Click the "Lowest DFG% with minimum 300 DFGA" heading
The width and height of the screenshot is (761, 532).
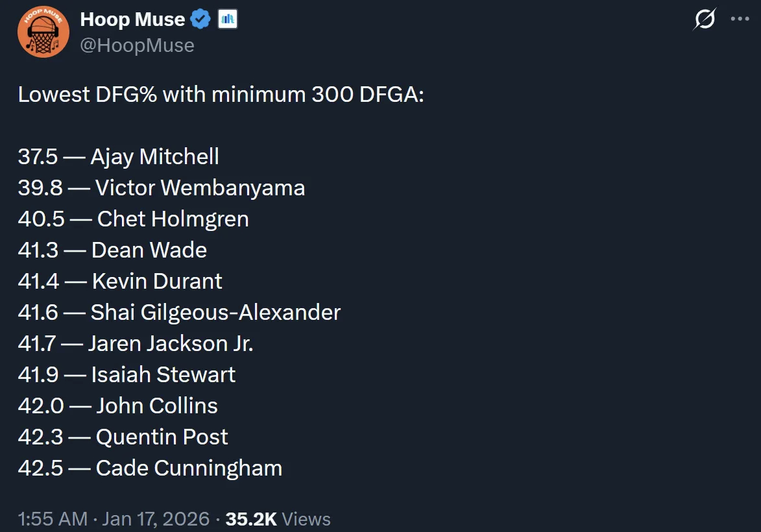point(221,94)
